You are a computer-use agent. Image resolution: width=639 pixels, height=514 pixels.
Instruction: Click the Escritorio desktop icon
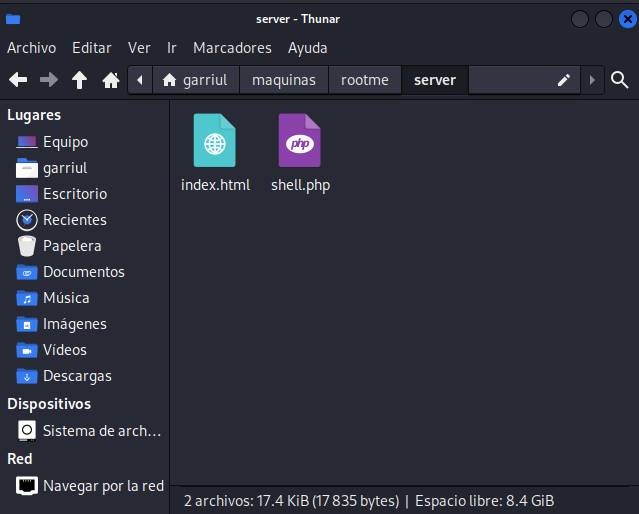coord(27,194)
